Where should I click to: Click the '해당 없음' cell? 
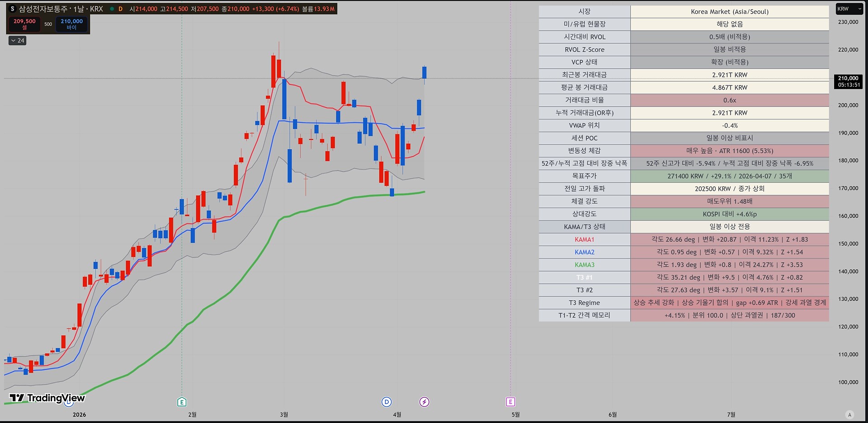click(x=730, y=24)
